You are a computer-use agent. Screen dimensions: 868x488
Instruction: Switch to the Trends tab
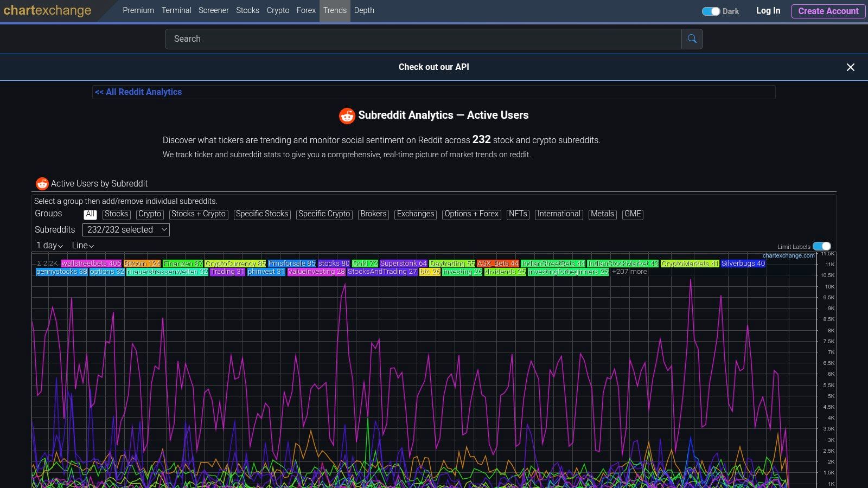(335, 10)
